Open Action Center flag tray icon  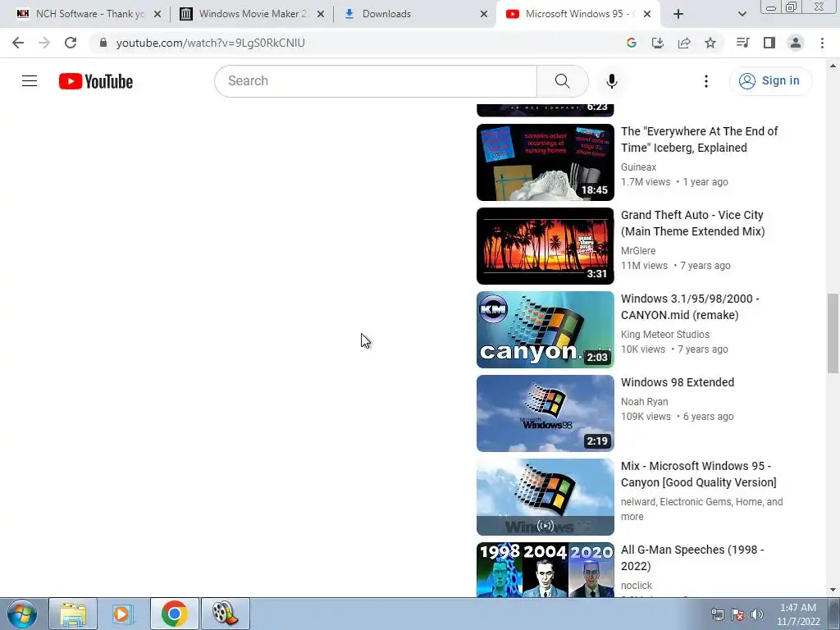pyautogui.click(x=737, y=614)
